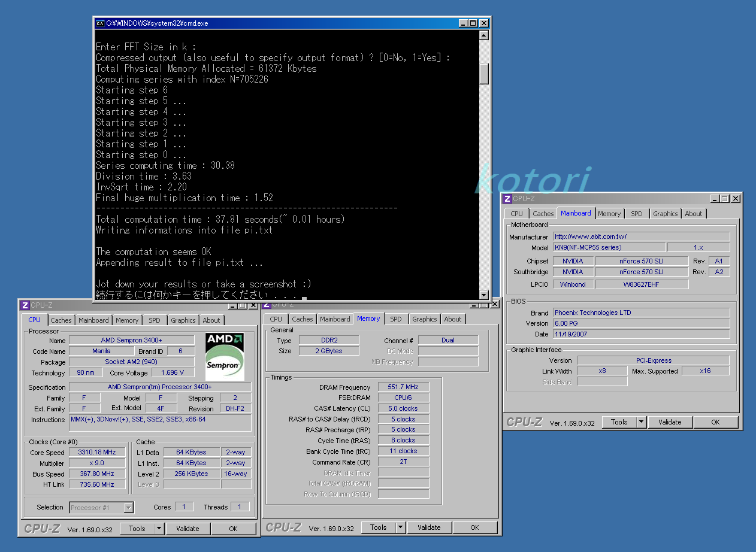Click the abit.com.tw manufacturer field
756x552 pixels.
(641, 236)
